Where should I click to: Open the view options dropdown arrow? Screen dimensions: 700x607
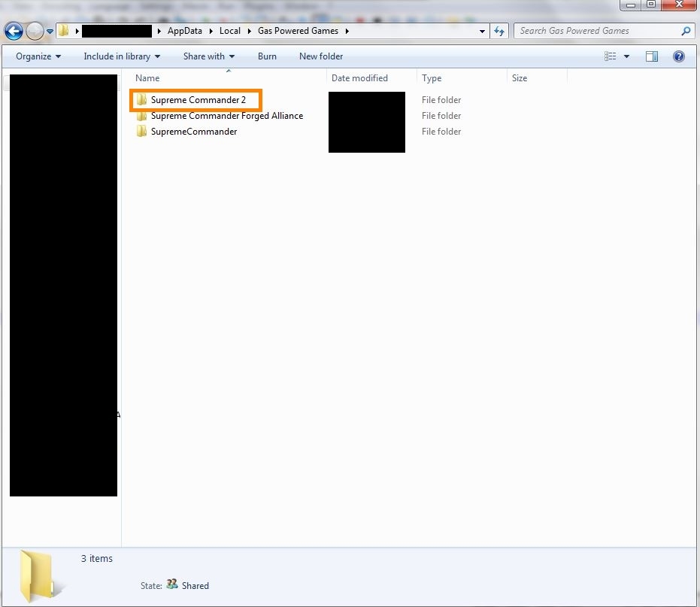[x=627, y=56]
